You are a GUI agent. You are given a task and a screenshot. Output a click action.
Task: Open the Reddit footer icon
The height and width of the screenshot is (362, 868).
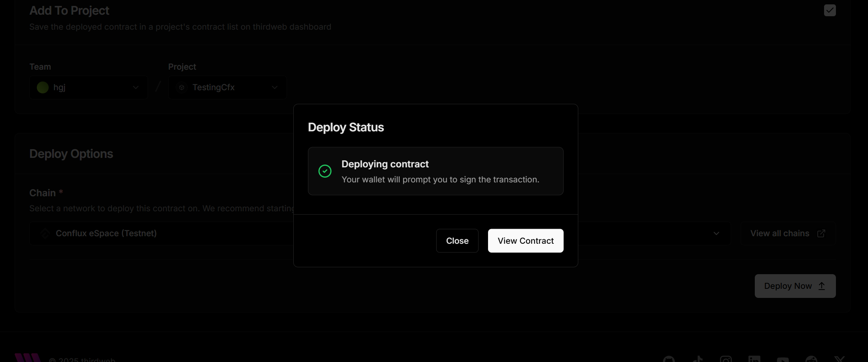[x=811, y=359]
